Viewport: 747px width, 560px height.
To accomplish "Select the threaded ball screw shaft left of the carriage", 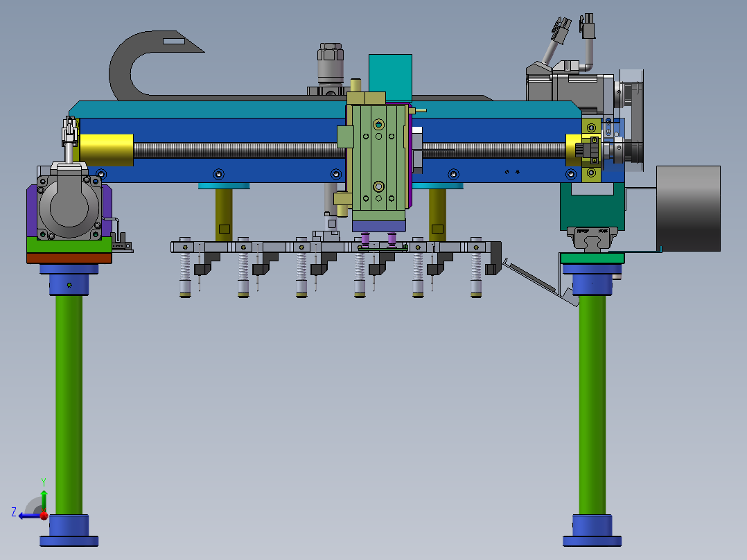I will pos(238,150).
